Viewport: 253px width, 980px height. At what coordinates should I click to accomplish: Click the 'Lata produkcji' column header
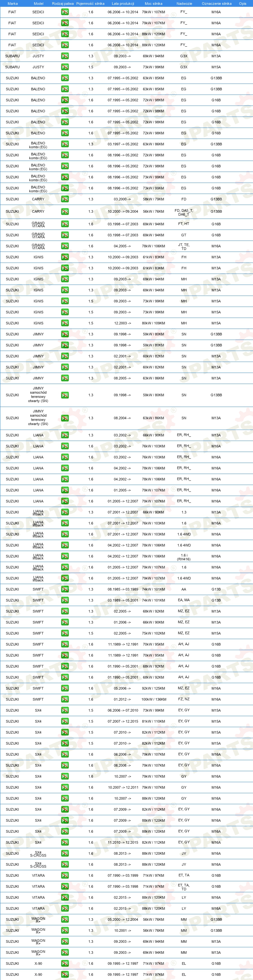point(123,4)
